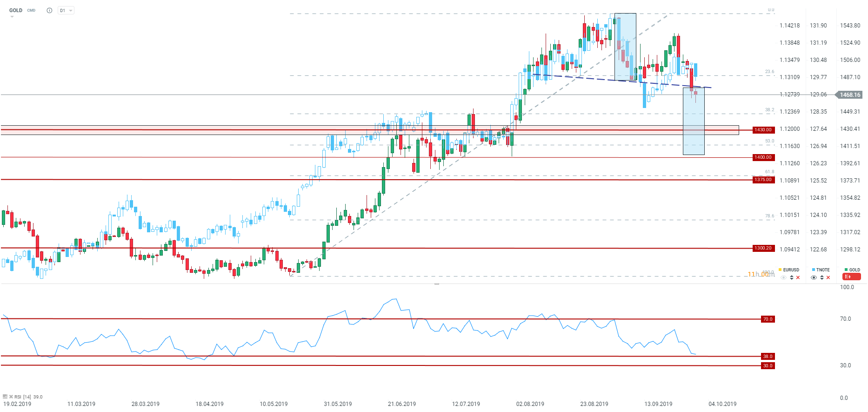The width and height of the screenshot is (868, 412).
Task: Click the GOLD symbol name at top left
Action: click(x=16, y=10)
